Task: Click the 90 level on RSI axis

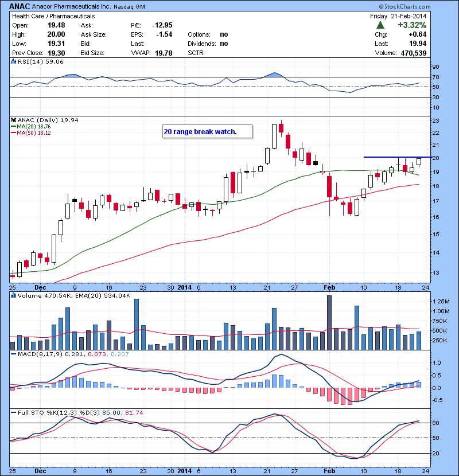Action: [x=435, y=67]
